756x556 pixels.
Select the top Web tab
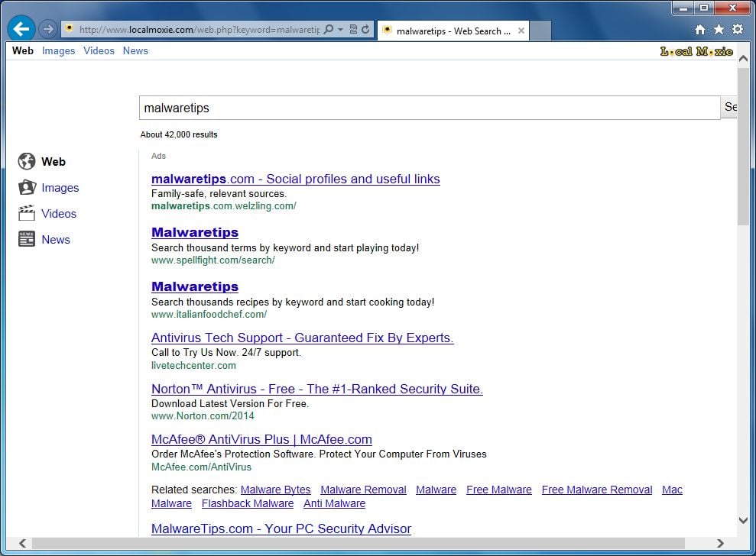23,50
